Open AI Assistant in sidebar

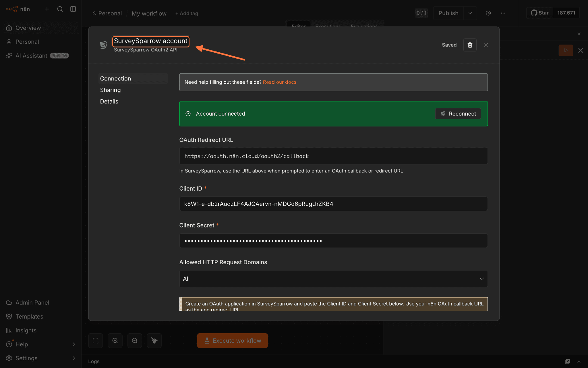pos(41,55)
